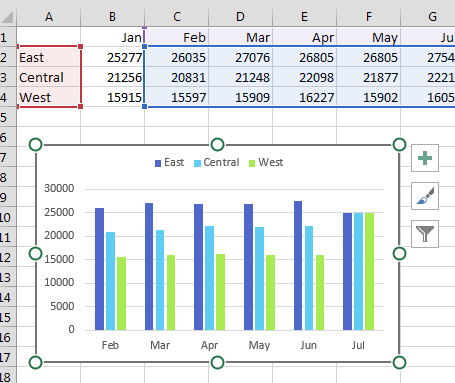Click the Select All corner triangle

coord(7,17)
